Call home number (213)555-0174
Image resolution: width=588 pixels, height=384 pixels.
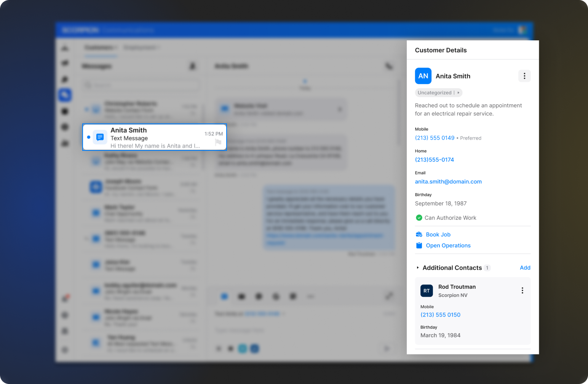coord(435,160)
